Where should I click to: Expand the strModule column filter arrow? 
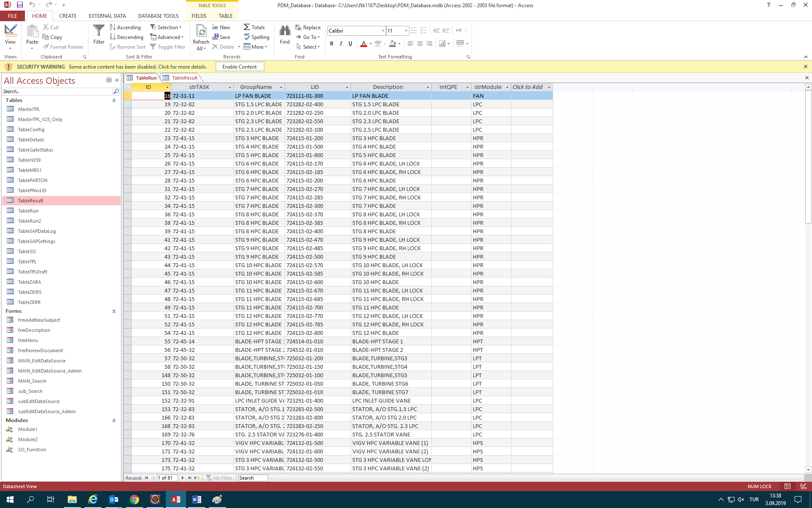(507, 87)
